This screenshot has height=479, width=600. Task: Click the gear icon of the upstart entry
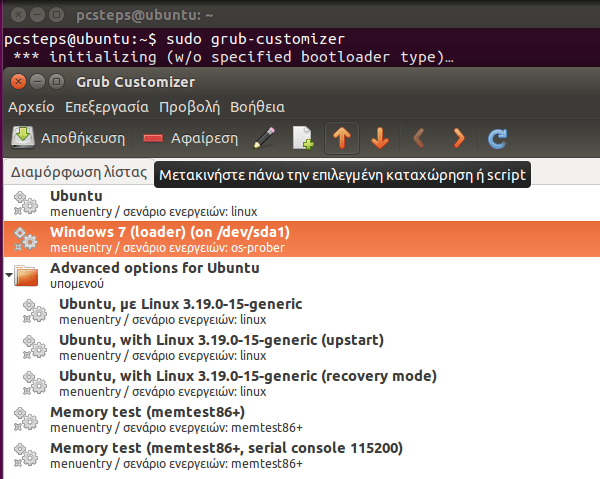[x=35, y=347]
